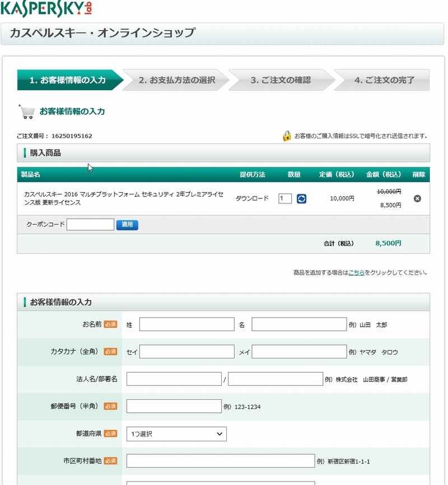Click the 姓 last name field
Image resolution: width=448 pixels, height=485 pixels.
187,324
